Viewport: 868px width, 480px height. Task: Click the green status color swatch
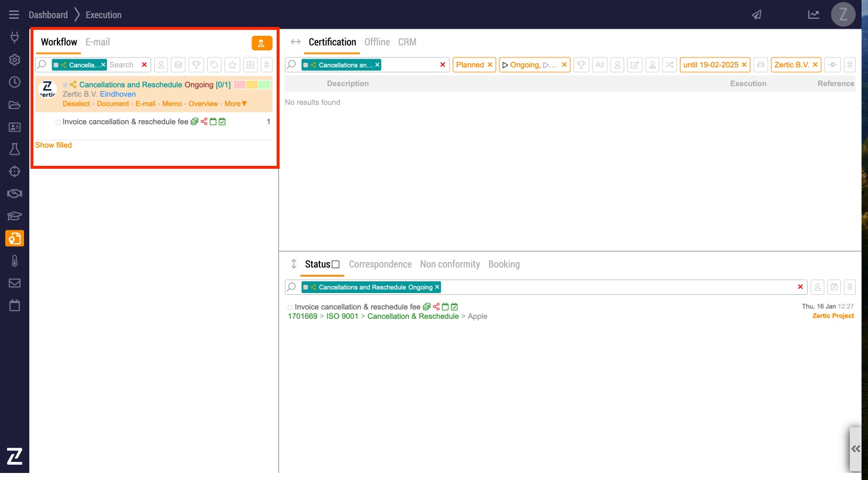click(264, 85)
